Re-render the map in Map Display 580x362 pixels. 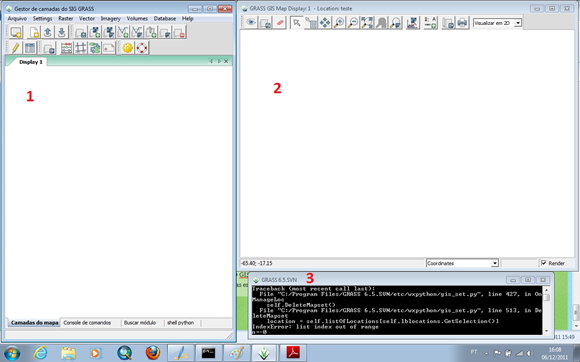click(x=265, y=23)
